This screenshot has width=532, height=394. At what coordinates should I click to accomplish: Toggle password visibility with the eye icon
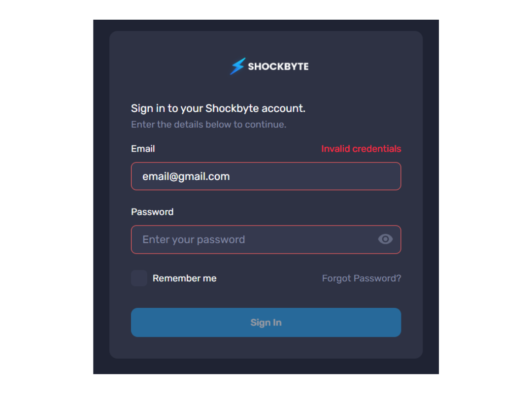point(385,239)
